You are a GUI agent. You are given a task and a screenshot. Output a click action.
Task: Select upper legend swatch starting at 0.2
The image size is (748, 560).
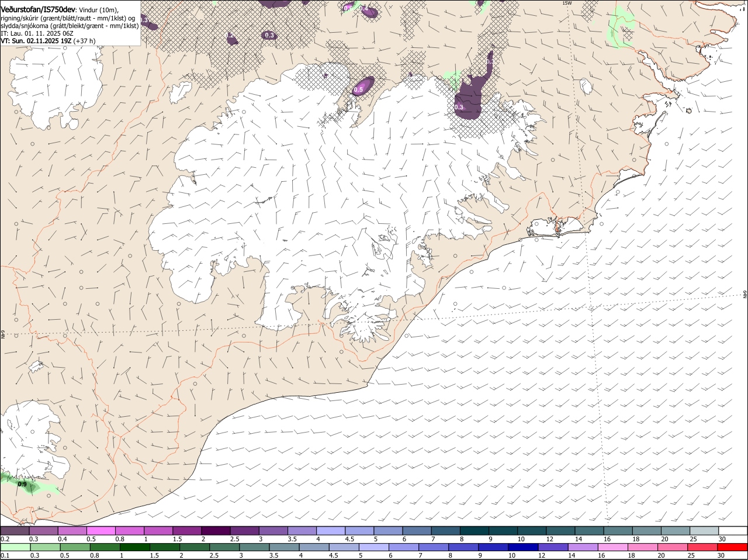(x=15, y=531)
